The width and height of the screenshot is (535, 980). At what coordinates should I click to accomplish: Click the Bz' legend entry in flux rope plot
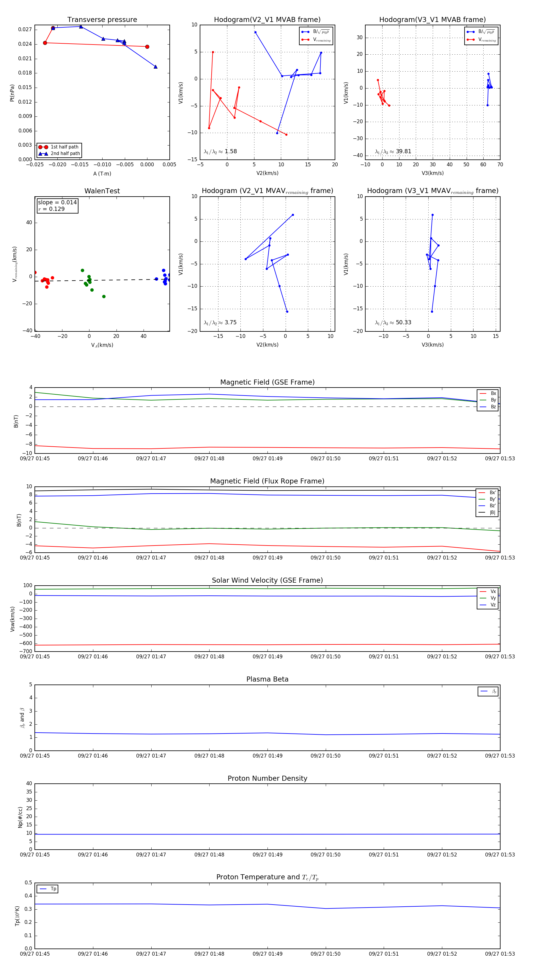[x=487, y=506]
